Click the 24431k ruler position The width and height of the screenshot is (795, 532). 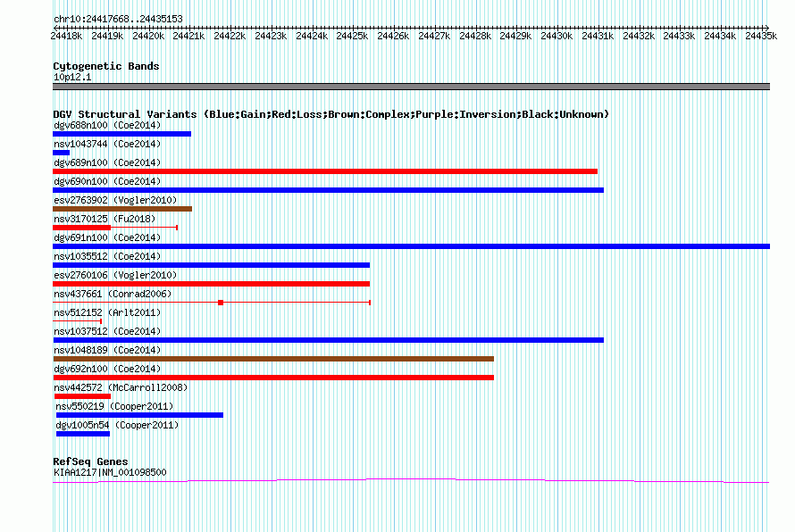coord(598,36)
